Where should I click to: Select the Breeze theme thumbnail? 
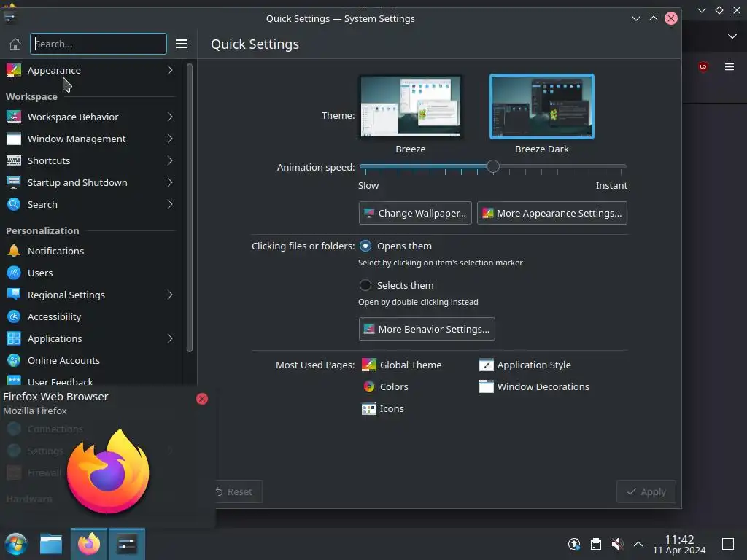tap(411, 106)
